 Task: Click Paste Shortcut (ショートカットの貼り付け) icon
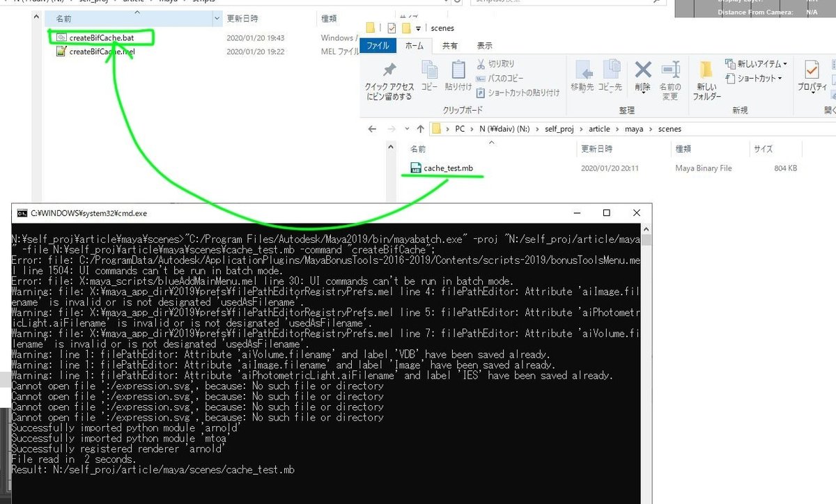[481, 92]
